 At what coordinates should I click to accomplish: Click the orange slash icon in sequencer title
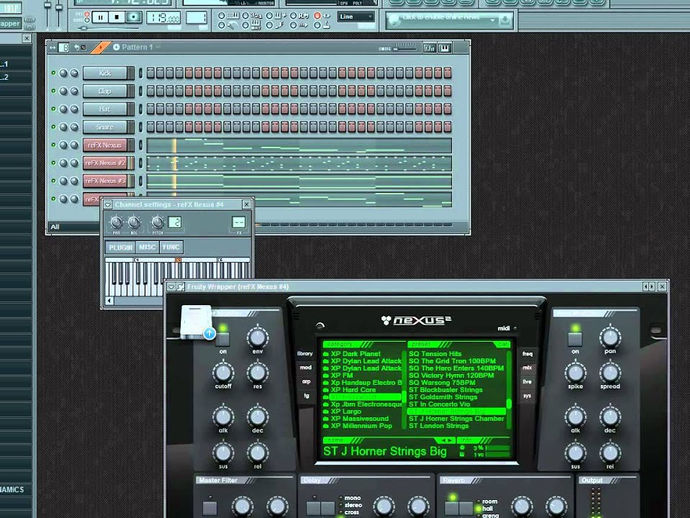click(100, 47)
